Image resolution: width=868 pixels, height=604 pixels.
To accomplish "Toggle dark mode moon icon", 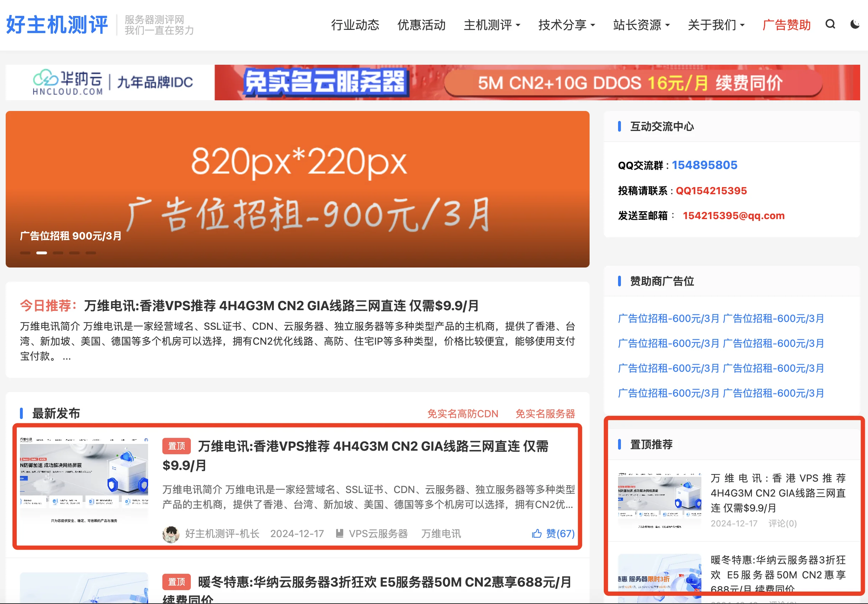I will 855,25.
